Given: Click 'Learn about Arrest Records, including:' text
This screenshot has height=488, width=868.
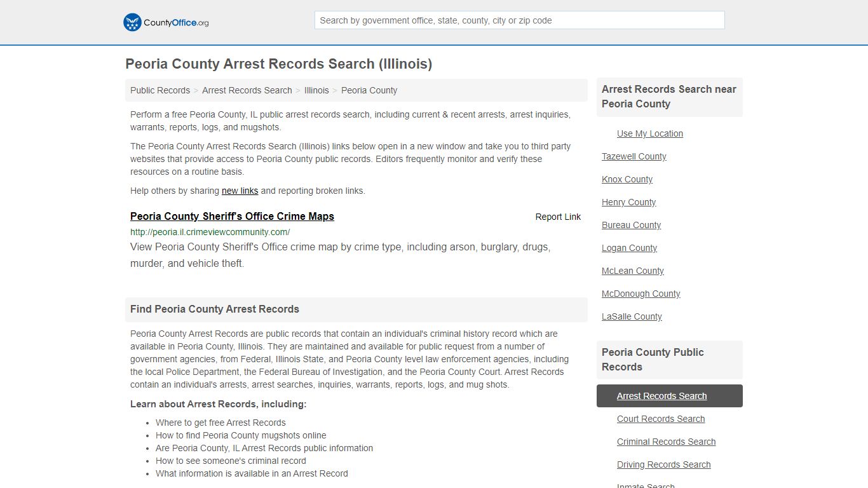Looking at the screenshot, I should [x=219, y=404].
